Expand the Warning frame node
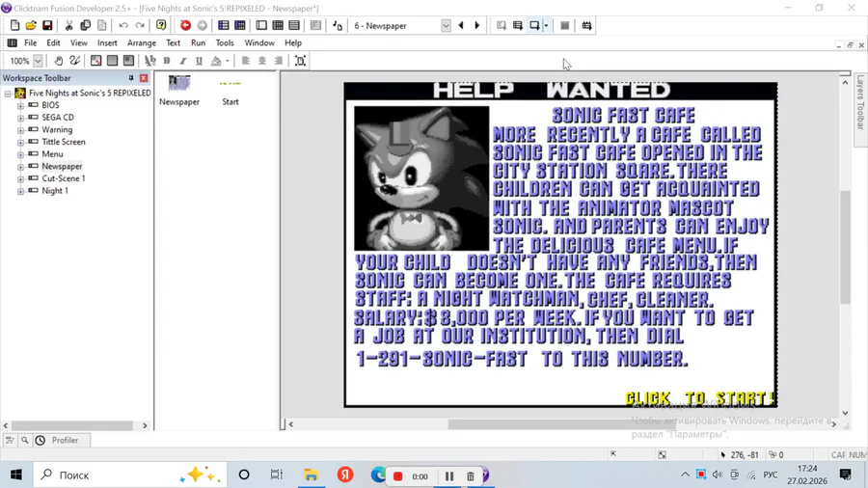 [x=20, y=130]
